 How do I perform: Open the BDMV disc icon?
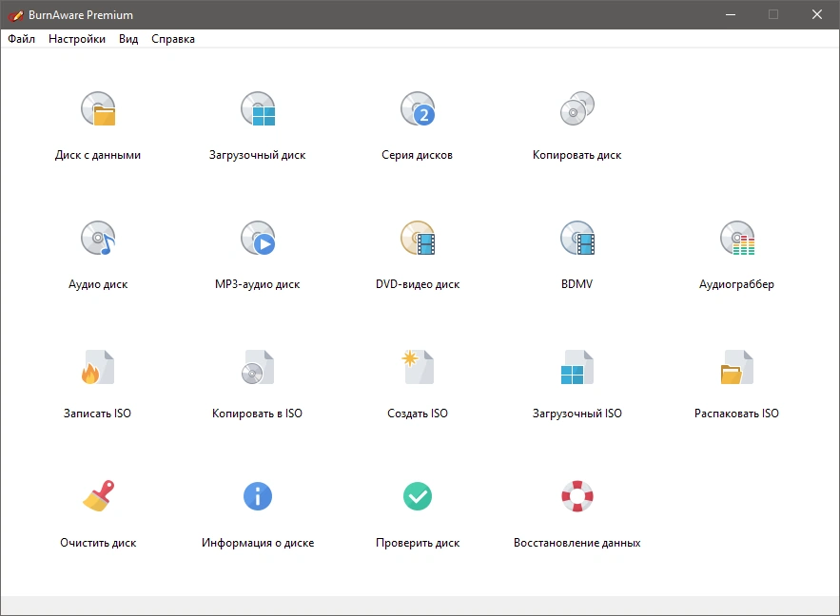[576, 239]
